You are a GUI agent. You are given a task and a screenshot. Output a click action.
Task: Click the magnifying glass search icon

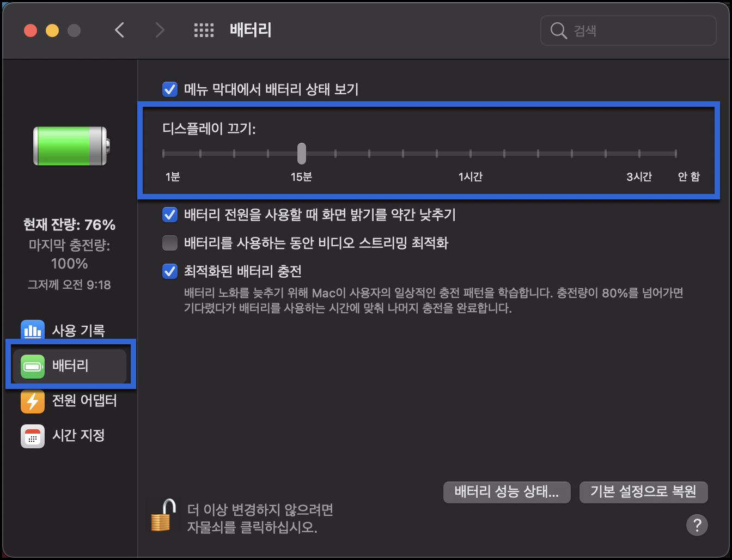tap(558, 31)
